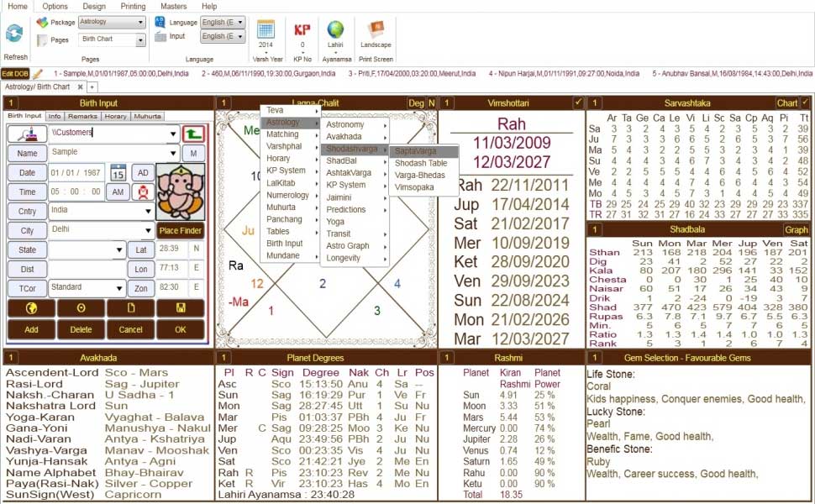Toggle the N button on Lagna-Chalit panel
The width and height of the screenshot is (815, 504).
[431, 102]
